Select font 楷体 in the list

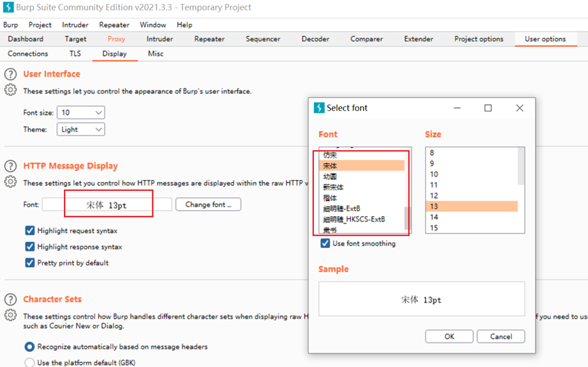point(362,198)
